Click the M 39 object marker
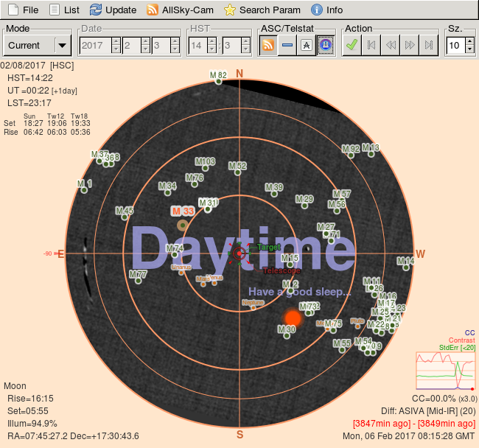This screenshot has height=448, width=479. tap(274, 194)
